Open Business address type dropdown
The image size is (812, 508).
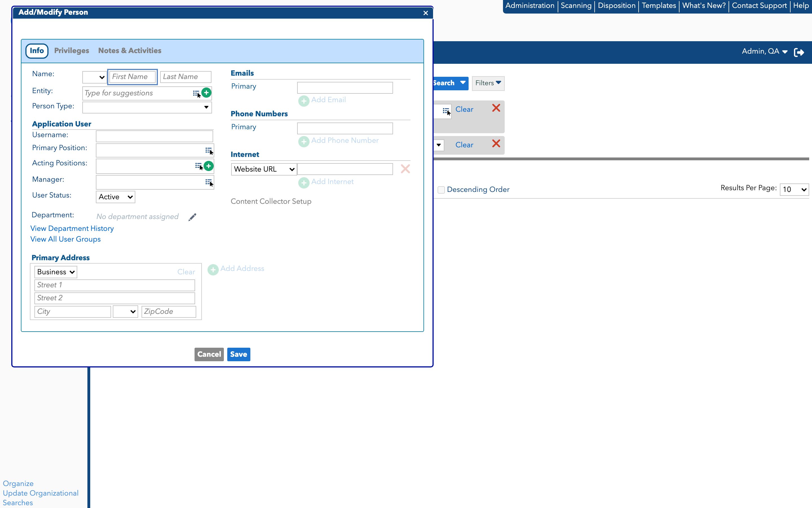(56, 272)
